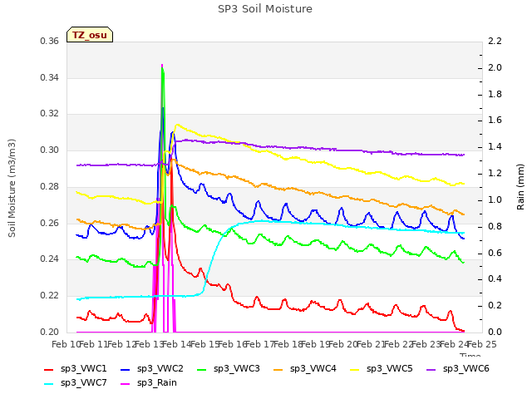The width and height of the screenshot is (532, 399).
Task: Click the blue sp3_VWC2 legend swatch
Action: [x=126, y=369]
